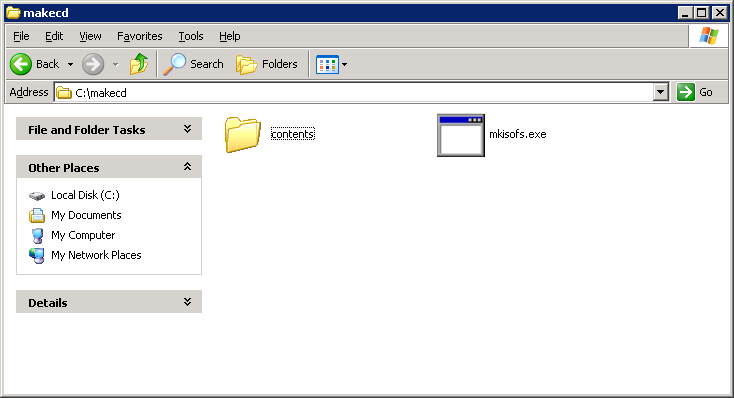Open the Local Disk (C:) link
The height and width of the screenshot is (398, 734).
[85, 195]
